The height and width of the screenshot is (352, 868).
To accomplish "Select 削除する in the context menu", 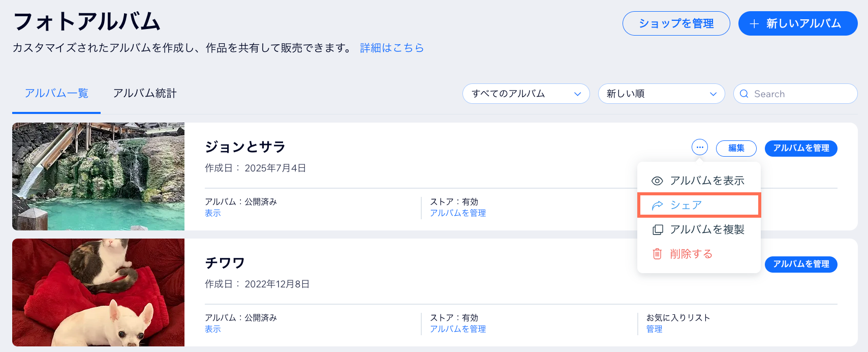I will (691, 254).
